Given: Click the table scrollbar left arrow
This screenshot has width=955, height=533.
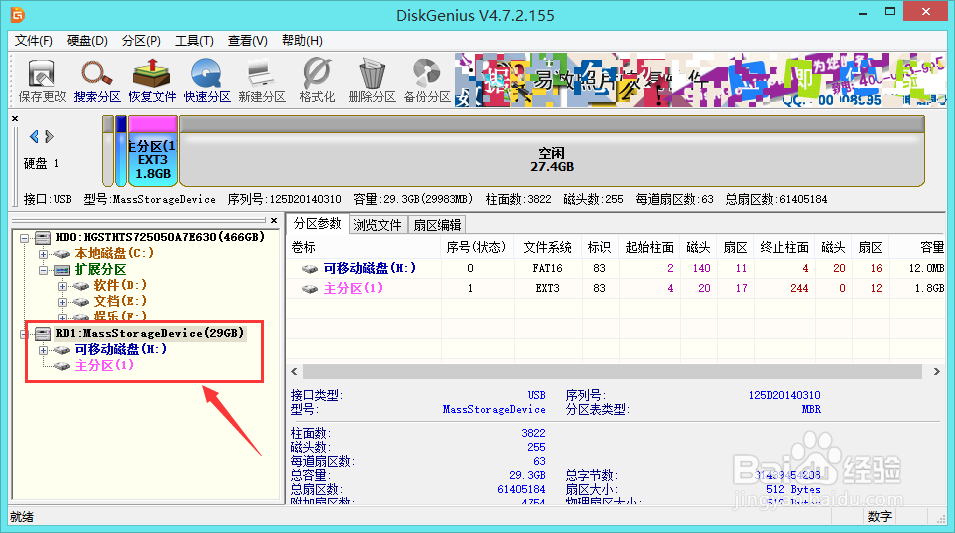Looking at the screenshot, I should pyautogui.click(x=295, y=372).
